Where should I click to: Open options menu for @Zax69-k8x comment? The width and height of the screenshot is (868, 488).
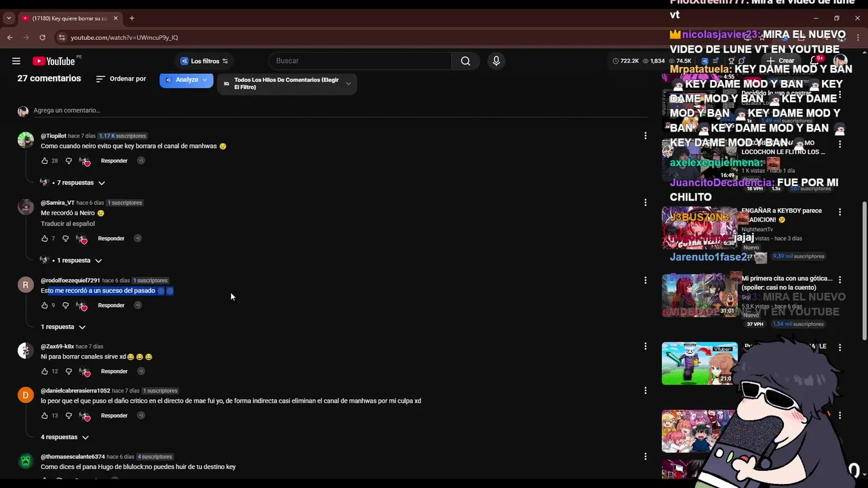[645, 346]
